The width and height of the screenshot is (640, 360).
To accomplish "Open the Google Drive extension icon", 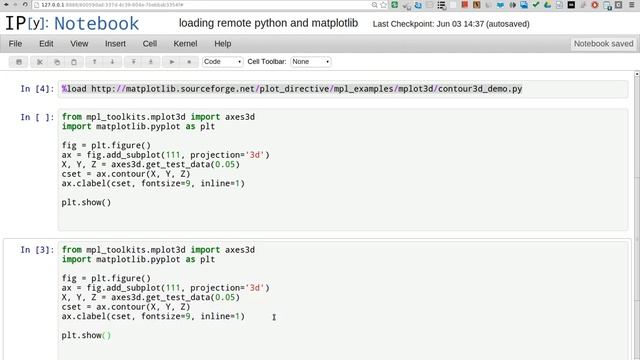I will click(547, 5).
